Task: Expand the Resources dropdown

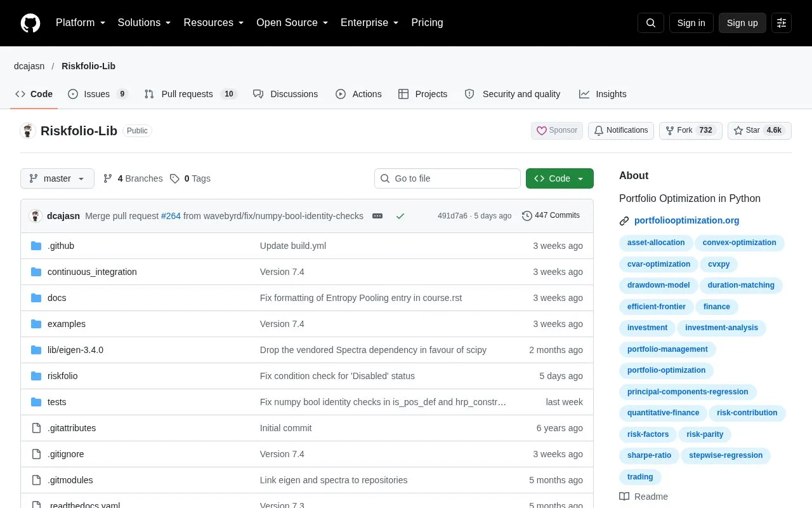Action: point(214,23)
